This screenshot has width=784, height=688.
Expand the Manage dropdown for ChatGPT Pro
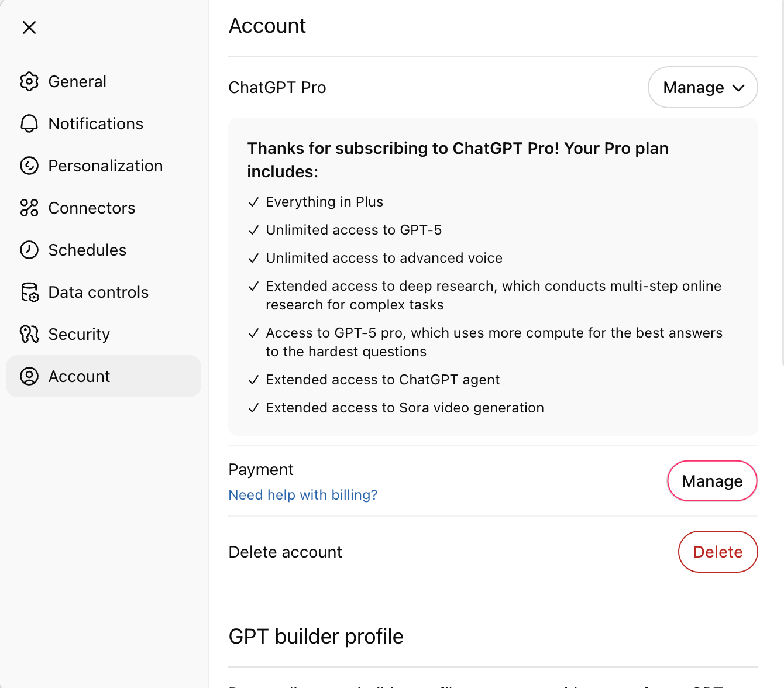pos(703,87)
